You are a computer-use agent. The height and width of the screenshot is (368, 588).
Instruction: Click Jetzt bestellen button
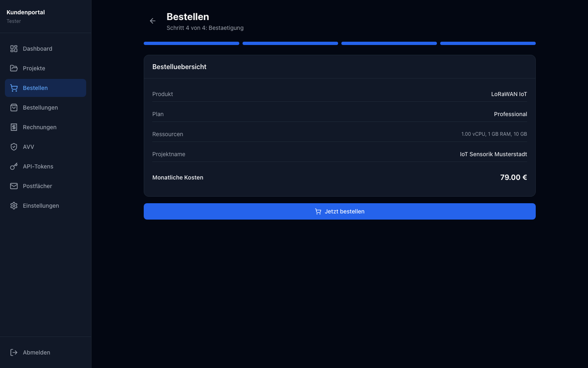tap(340, 211)
